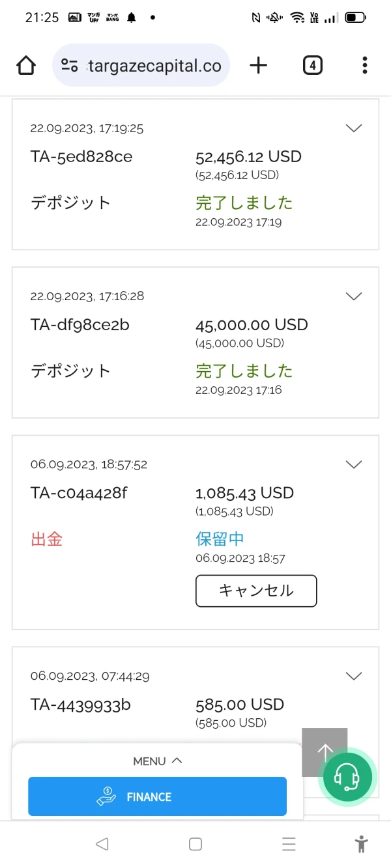Open a new browser tab with the plus icon
The image size is (391, 868).
(259, 65)
